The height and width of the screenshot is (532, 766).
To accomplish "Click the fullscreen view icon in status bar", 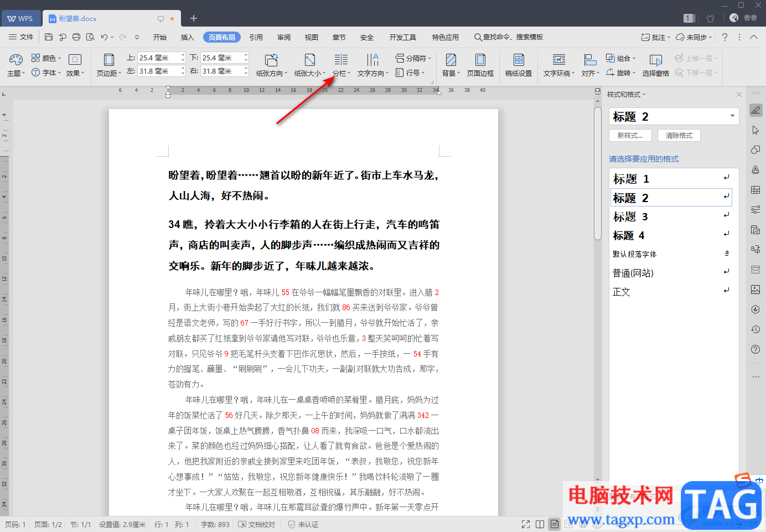I will tap(526, 524).
